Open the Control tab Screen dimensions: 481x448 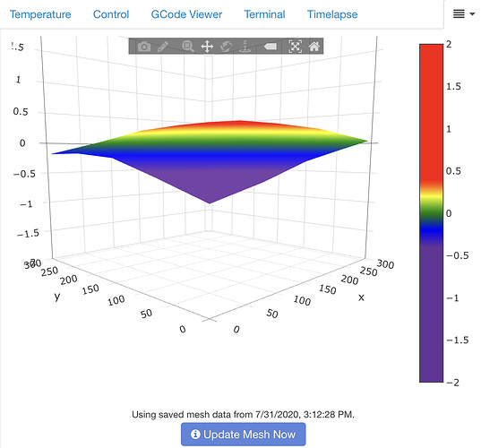(x=111, y=14)
